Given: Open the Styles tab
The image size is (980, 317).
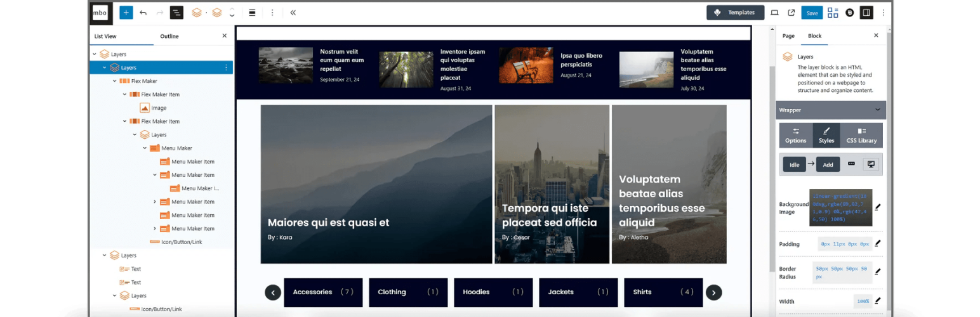Looking at the screenshot, I should 826,135.
